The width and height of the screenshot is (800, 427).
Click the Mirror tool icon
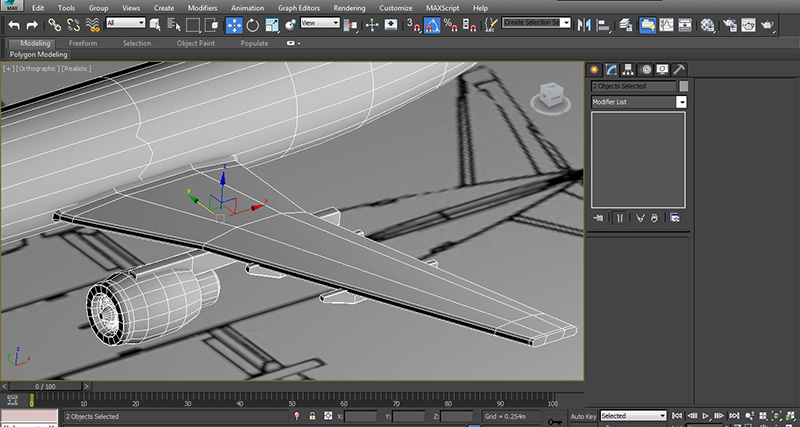tap(584, 24)
